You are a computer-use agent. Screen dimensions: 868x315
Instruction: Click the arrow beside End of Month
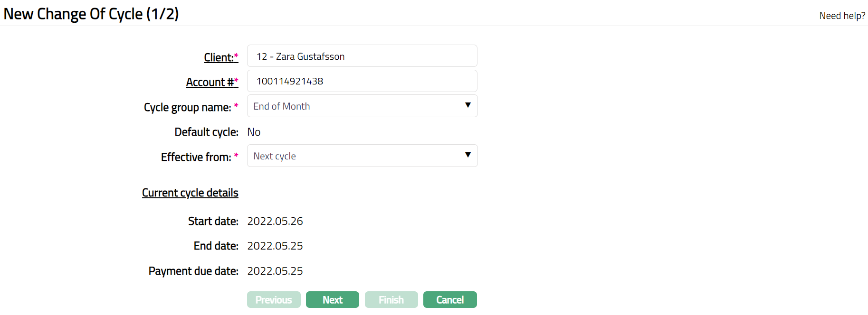click(x=468, y=105)
